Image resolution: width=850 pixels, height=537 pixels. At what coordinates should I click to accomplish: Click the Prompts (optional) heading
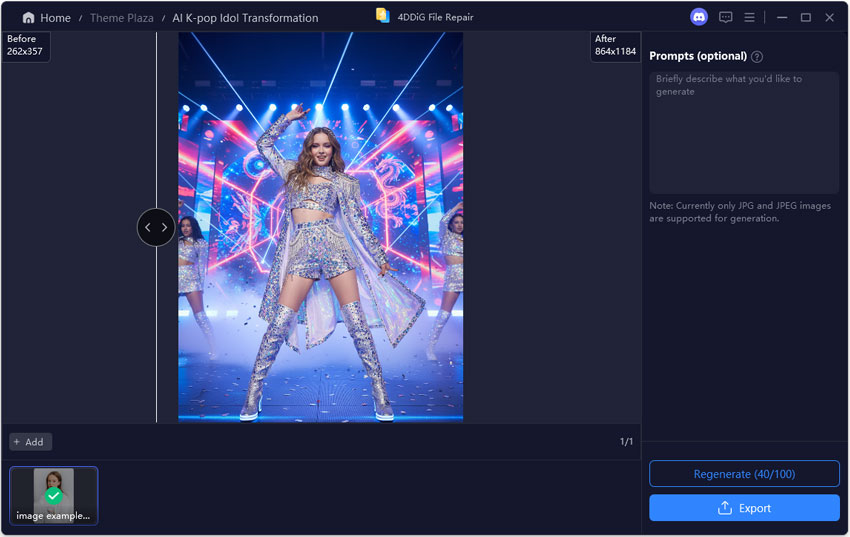(698, 56)
